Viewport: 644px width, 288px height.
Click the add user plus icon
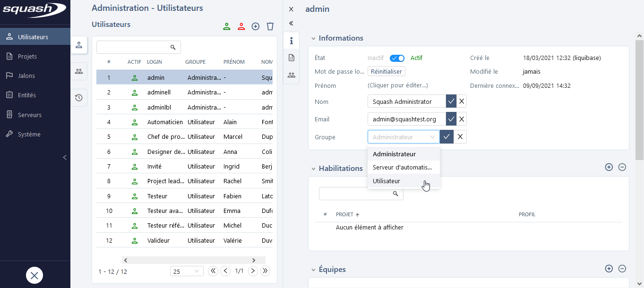pyautogui.click(x=256, y=26)
